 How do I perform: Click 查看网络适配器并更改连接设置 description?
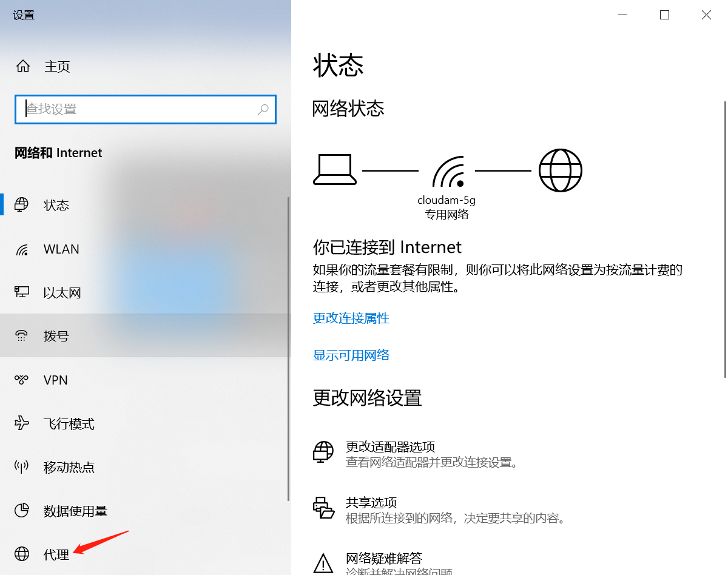coord(433,463)
